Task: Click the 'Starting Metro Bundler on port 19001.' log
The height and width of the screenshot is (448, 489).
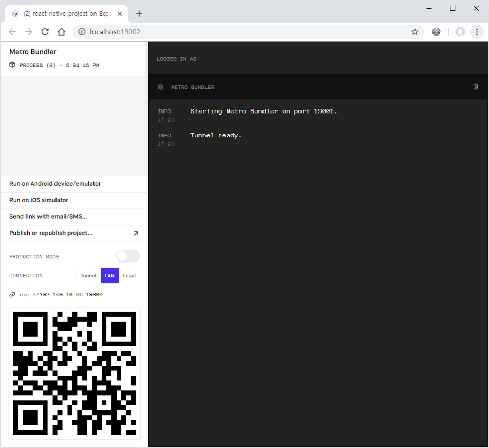Action: (264, 111)
